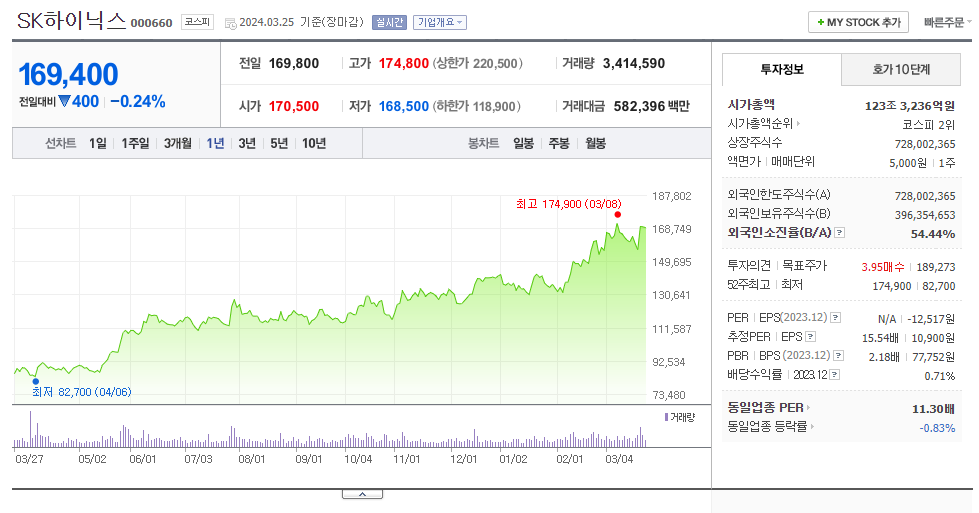Click the 시가 value 170,500

(x=294, y=107)
